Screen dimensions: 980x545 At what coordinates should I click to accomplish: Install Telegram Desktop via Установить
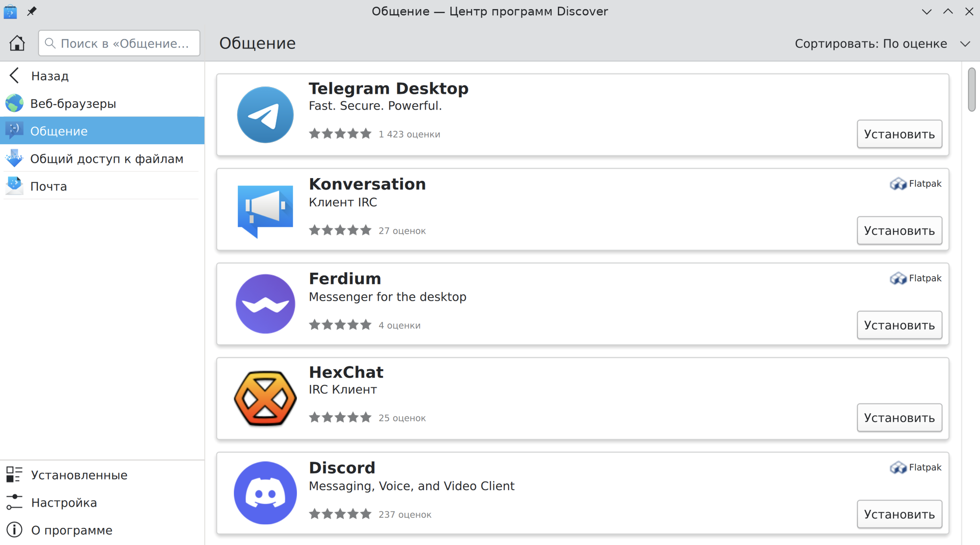pyautogui.click(x=899, y=134)
